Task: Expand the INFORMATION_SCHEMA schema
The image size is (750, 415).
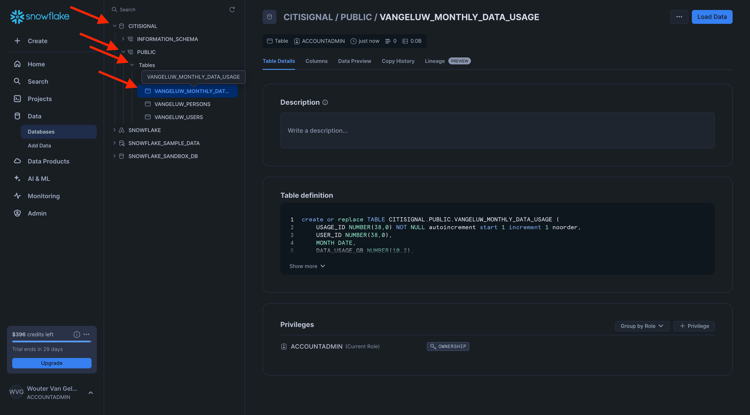Action: (x=123, y=39)
